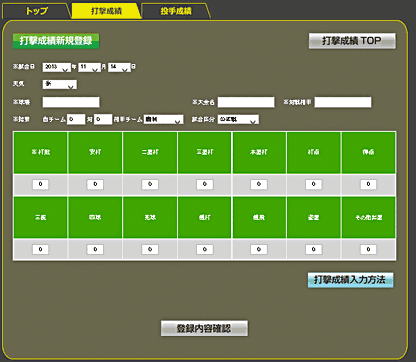This screenshot has height=362, width=416.
Task: Focus the stadium name input field
Action: (71, 102)
